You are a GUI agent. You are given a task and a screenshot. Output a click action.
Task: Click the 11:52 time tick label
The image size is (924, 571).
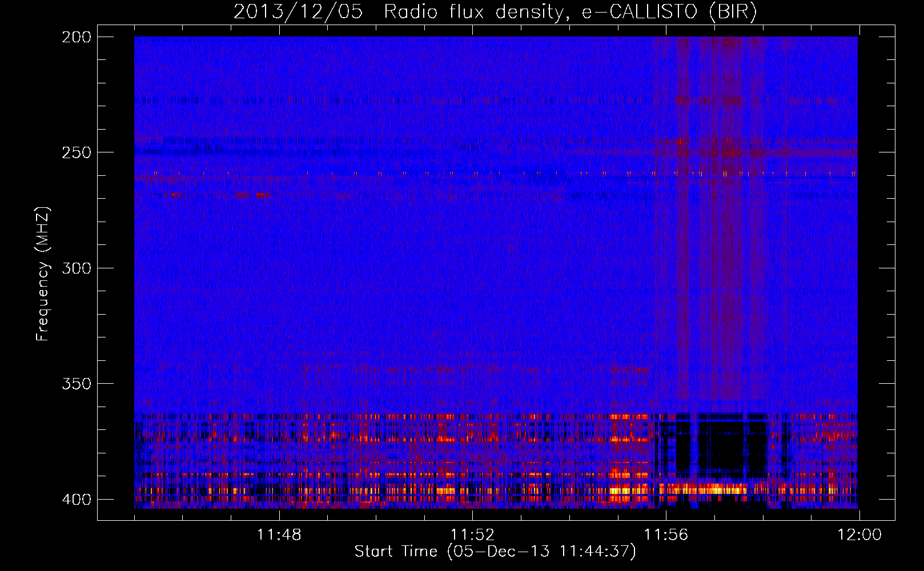pyautogui.click(x=472, y=535)
